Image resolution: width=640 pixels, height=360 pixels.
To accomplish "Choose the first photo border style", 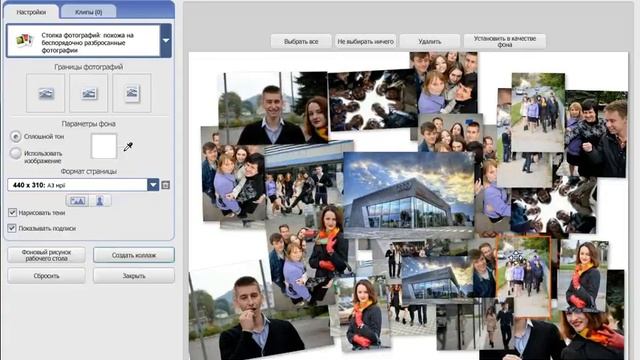I will [46, 93].
